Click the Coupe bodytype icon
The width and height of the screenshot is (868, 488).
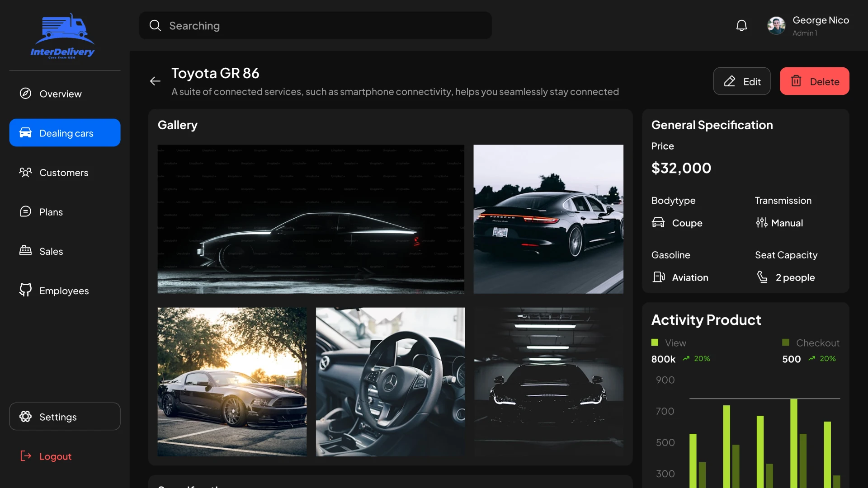pyautogui.click(x=659, y=223)
